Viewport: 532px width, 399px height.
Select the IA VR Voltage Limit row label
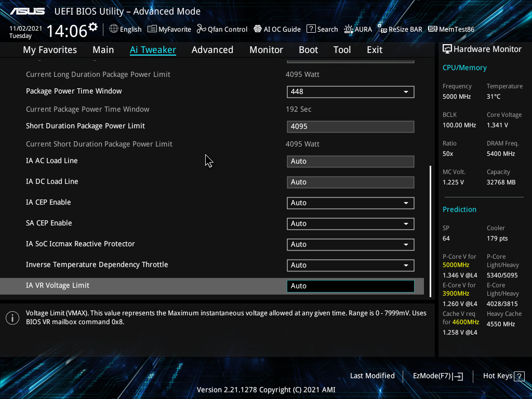(58, 286)
